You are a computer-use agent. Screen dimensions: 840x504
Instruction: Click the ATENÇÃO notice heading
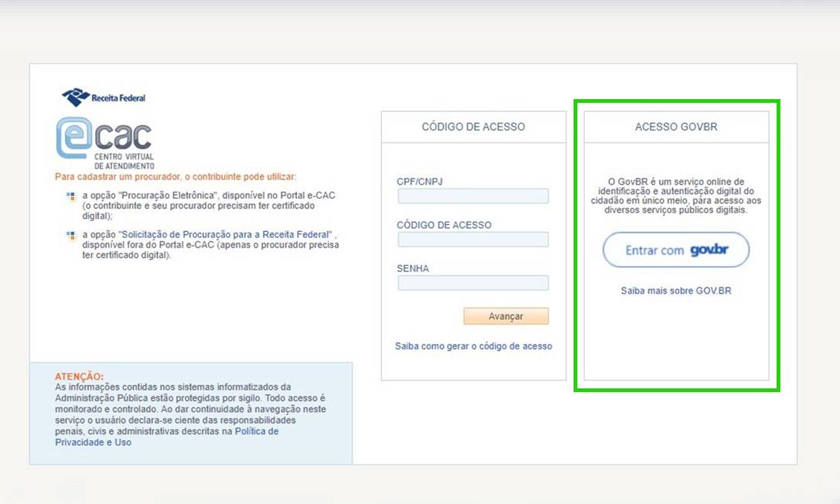79,376
